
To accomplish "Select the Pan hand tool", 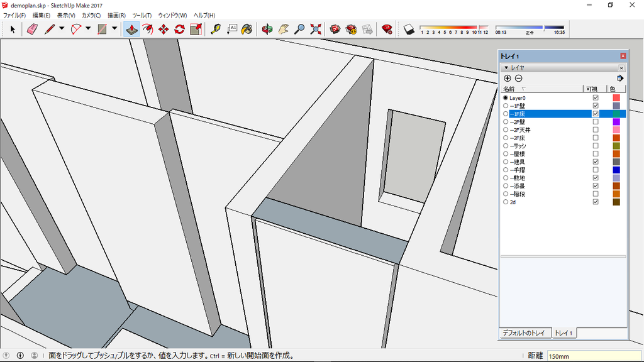I will pyautogui.click(x=284, y=29).
